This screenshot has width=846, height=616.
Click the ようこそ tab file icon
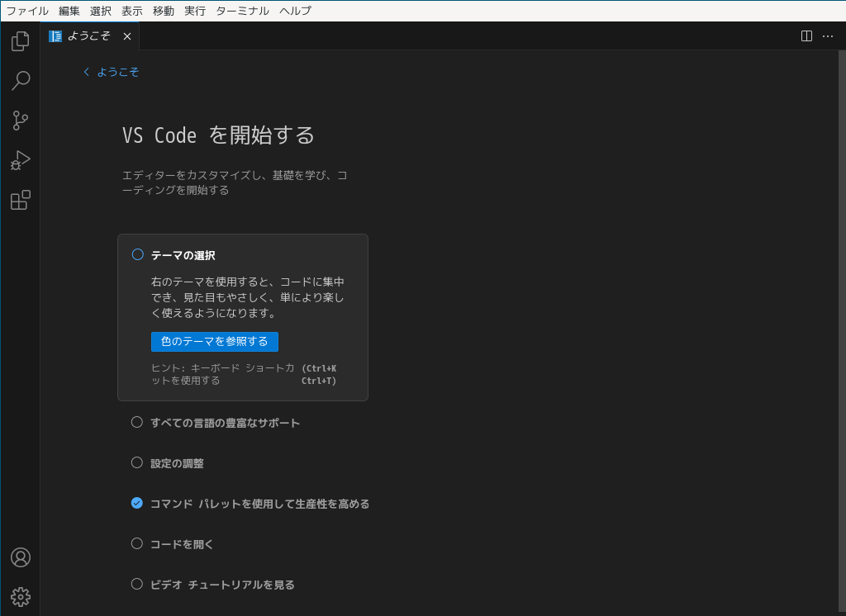[x=55, y=36]
